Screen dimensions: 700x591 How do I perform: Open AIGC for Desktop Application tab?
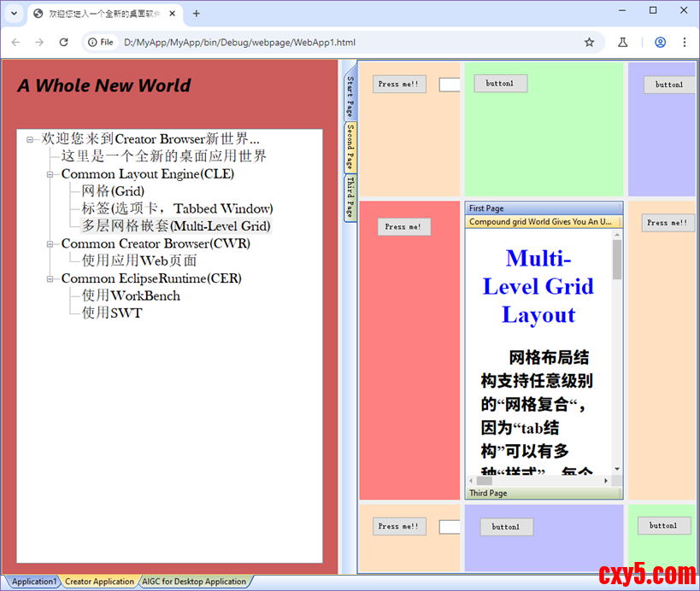tap(193, 582)
